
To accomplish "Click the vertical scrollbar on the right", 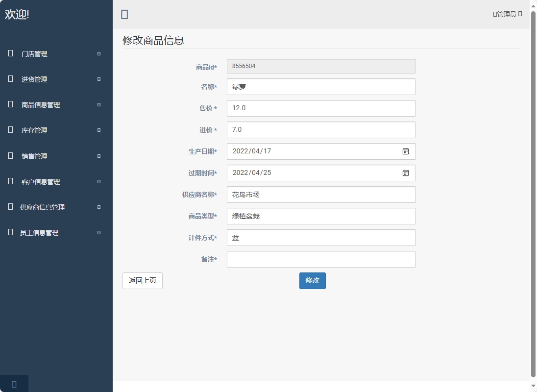I will point(534,196).
